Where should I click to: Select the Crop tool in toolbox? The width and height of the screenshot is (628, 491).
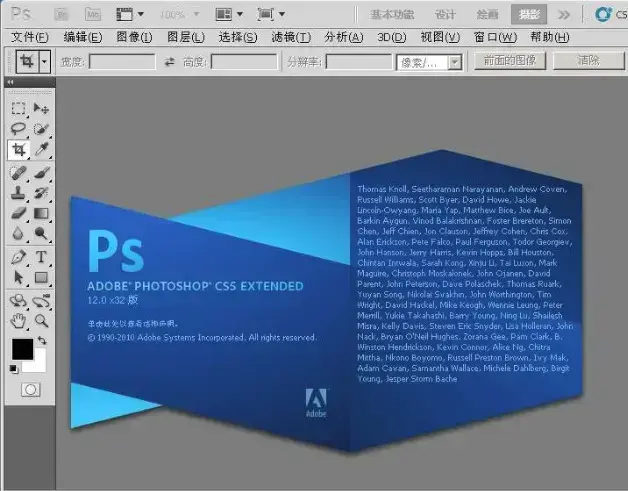pyautogui.click(x=18, y=150)
